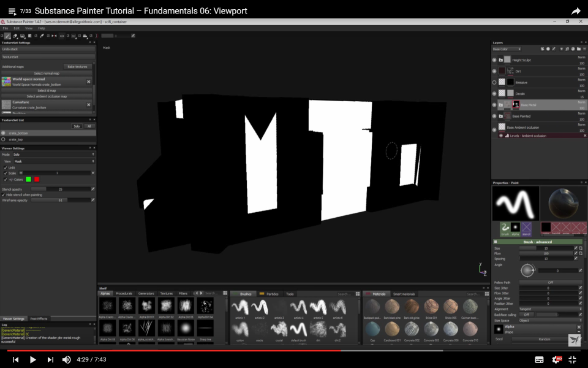Toggle the Unlit checkbox
Viewport: 588px width, 368px height.
(6, 167)
